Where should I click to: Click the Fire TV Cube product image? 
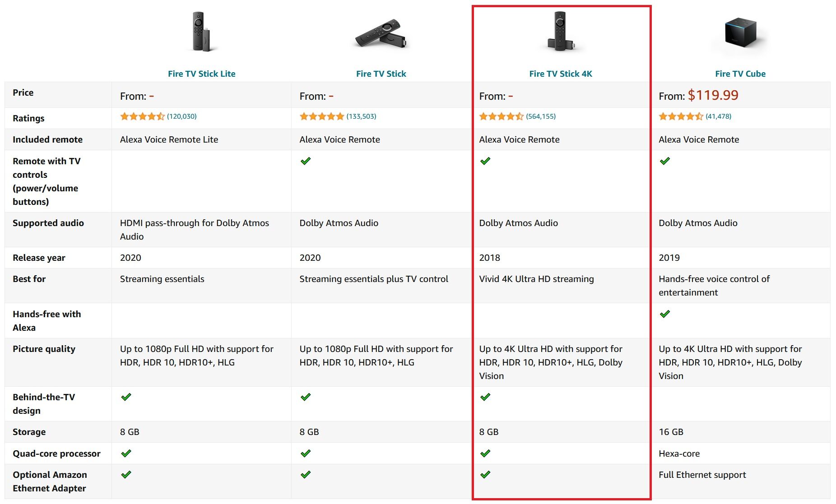point(740,32)
